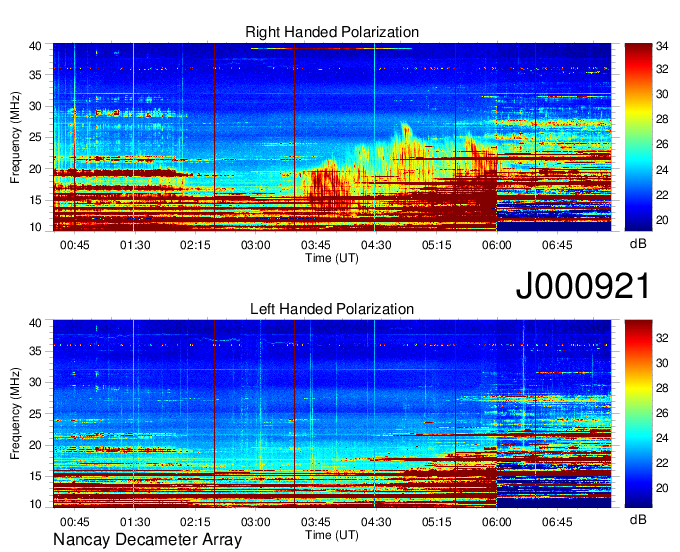Click 00:45 time tick under Right Handed plot
The width and height of the screenshot is (680, 552).
click(x=75, y=245)
